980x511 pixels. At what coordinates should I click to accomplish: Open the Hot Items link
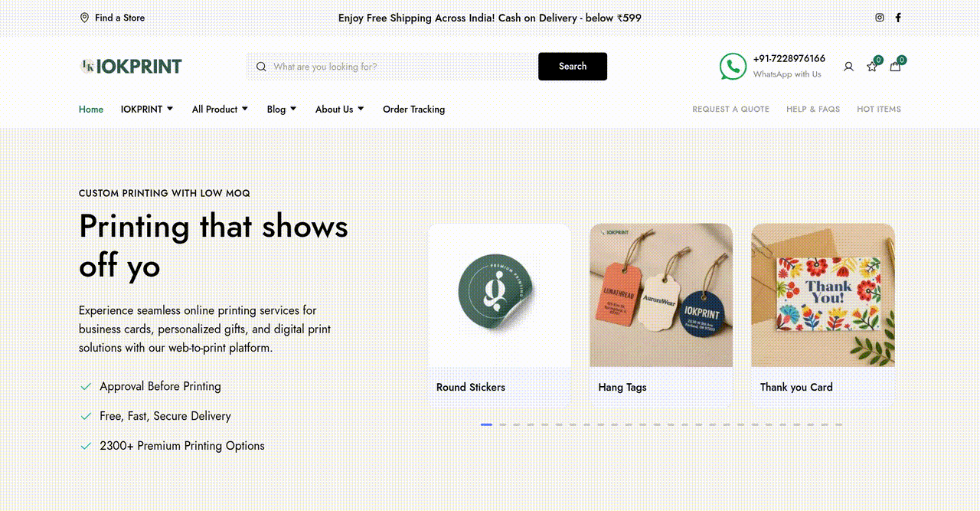point(879,110)
